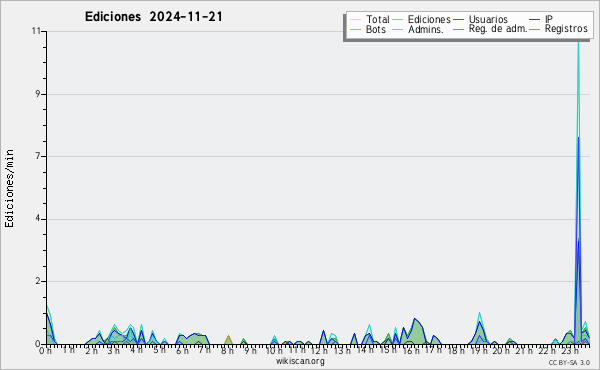Screen dimensions: 600x370
Task: Click the 'Ediciones 2024-11-21' chart title
Action: [x=153, y=17]
